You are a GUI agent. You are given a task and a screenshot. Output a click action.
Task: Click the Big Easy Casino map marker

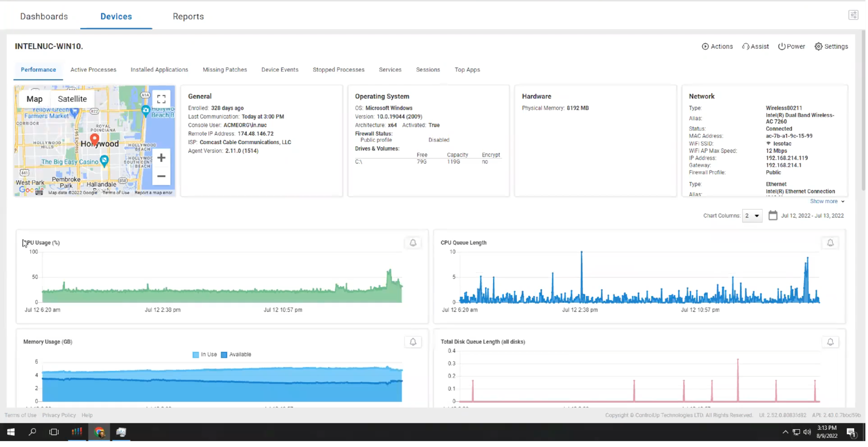104,161
